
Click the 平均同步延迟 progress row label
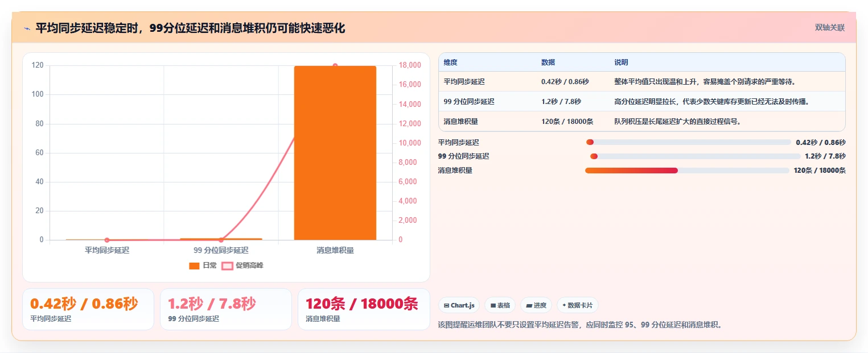459,143
